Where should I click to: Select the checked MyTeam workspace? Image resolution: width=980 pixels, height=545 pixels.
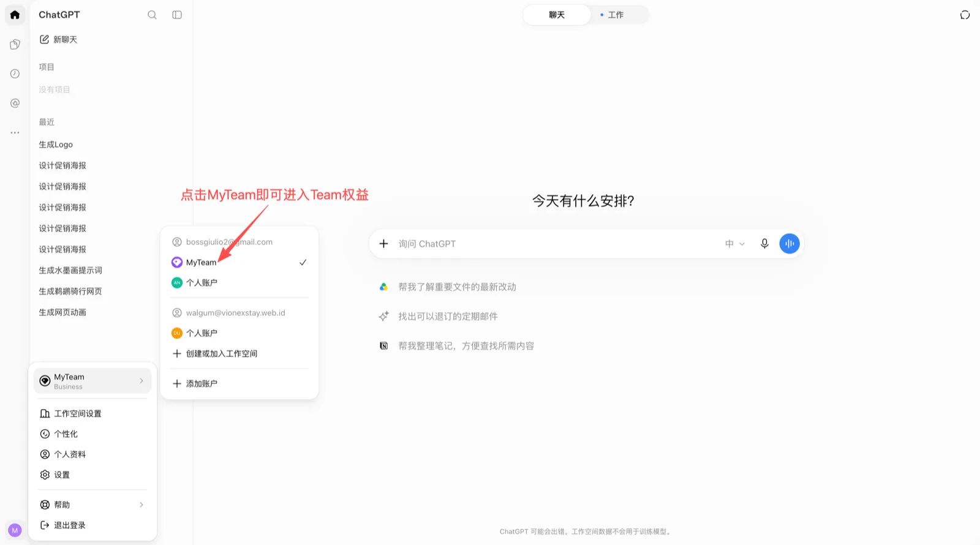pyautogui.click(x=239, y=262)
